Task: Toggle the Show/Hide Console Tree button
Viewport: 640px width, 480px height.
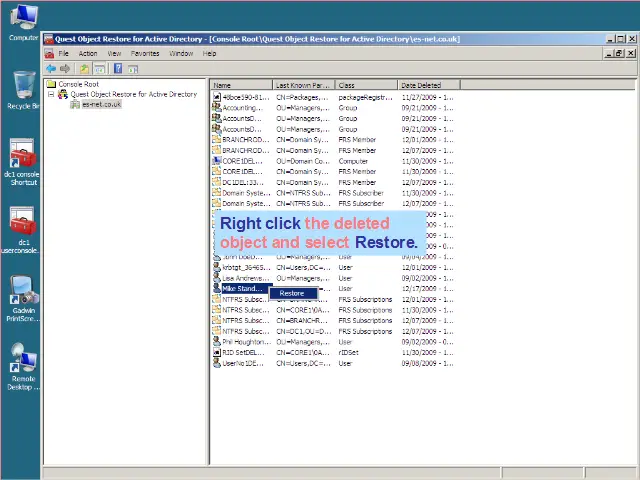Action: point(100,69)
